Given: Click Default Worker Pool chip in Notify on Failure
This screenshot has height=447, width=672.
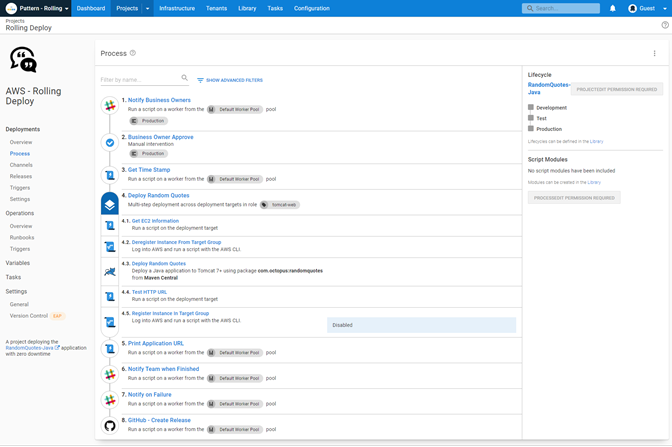Looking at the screenshot, I should tap(235, 404).
